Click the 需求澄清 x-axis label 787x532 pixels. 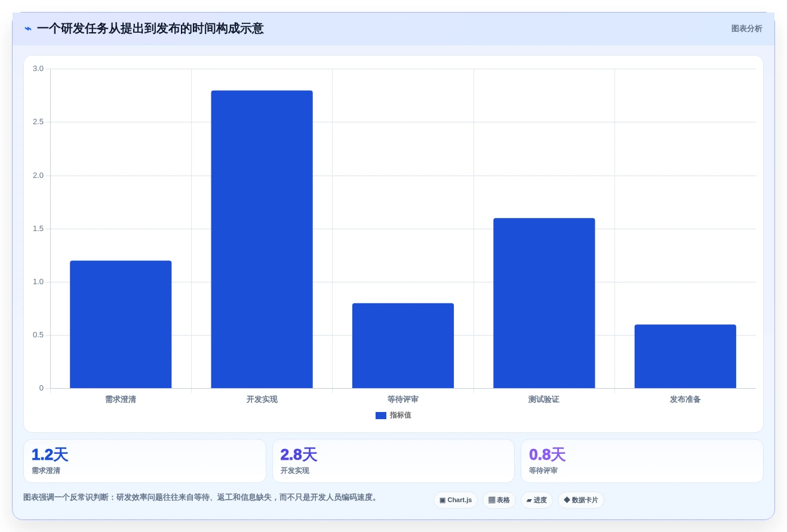pos(121,399)
